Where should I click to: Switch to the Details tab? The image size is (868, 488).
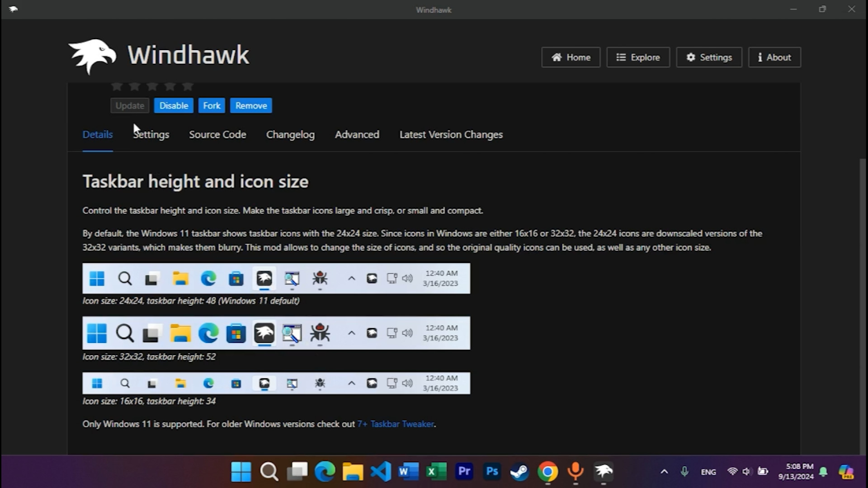pos(98,135)
